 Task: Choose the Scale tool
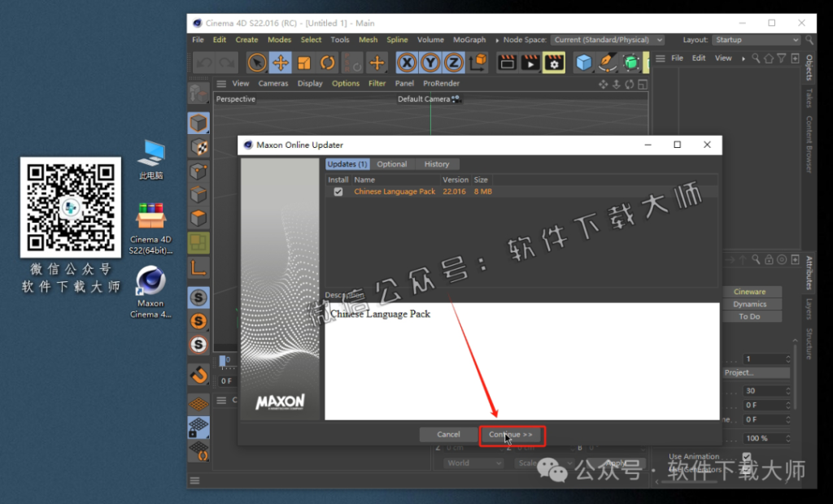303,63
